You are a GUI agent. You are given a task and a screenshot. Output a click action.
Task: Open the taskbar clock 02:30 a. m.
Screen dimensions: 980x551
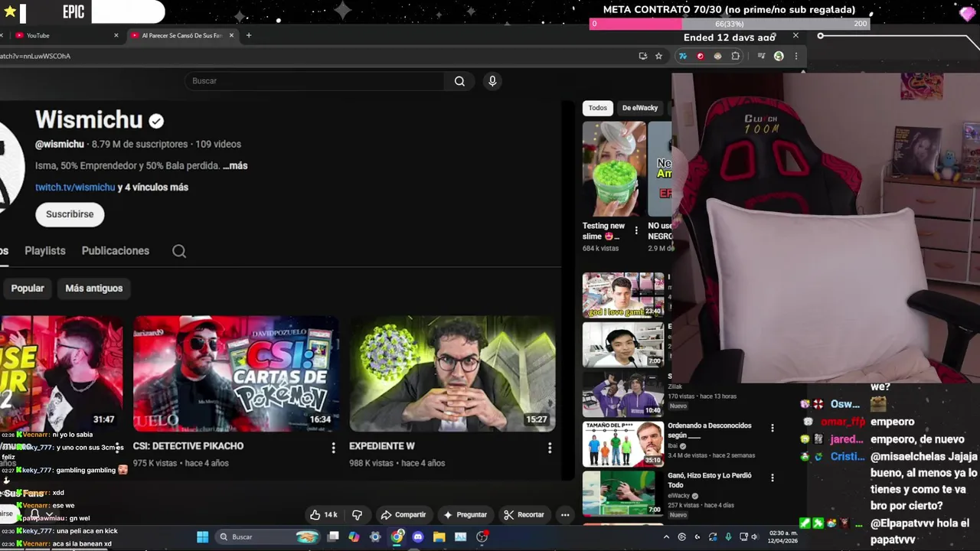point(782,537)
